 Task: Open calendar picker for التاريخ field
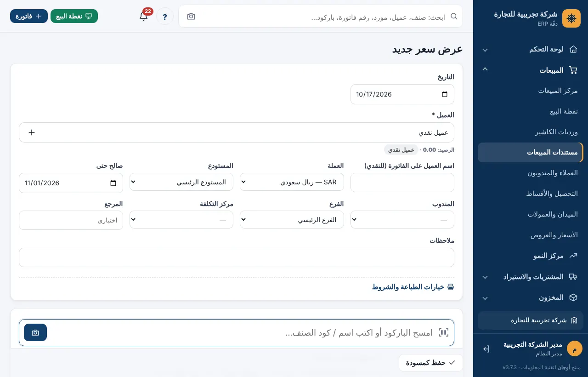445,94
